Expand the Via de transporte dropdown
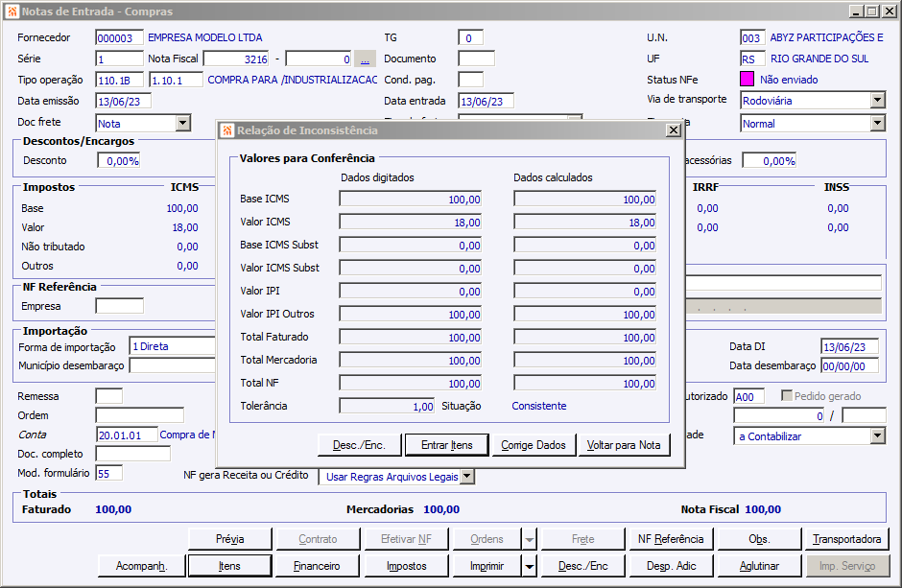The height and width of the screenshot is (588, 902). coord(877,101)
